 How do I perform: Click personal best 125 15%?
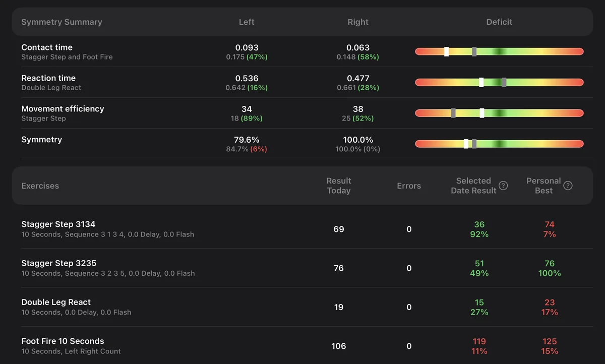pos(550,346)
